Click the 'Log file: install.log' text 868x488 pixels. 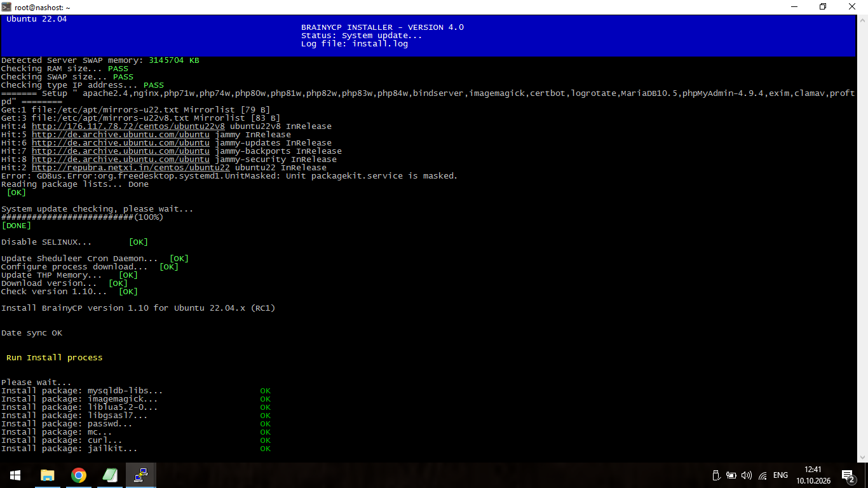pos(355,44)
